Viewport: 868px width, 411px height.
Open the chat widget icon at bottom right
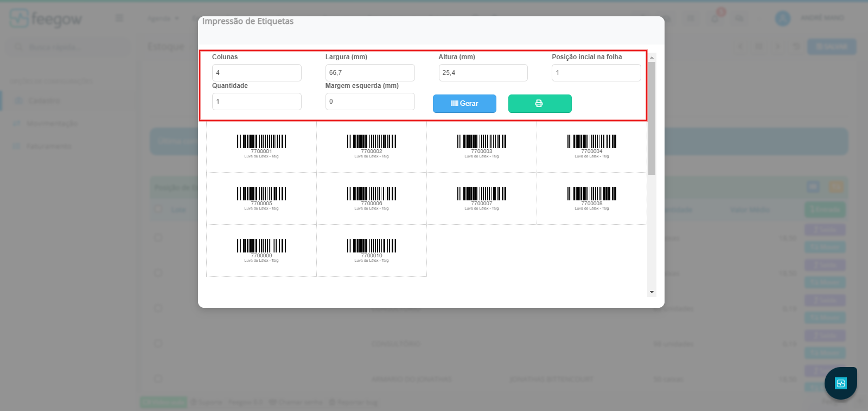click(x=841, y=383)
